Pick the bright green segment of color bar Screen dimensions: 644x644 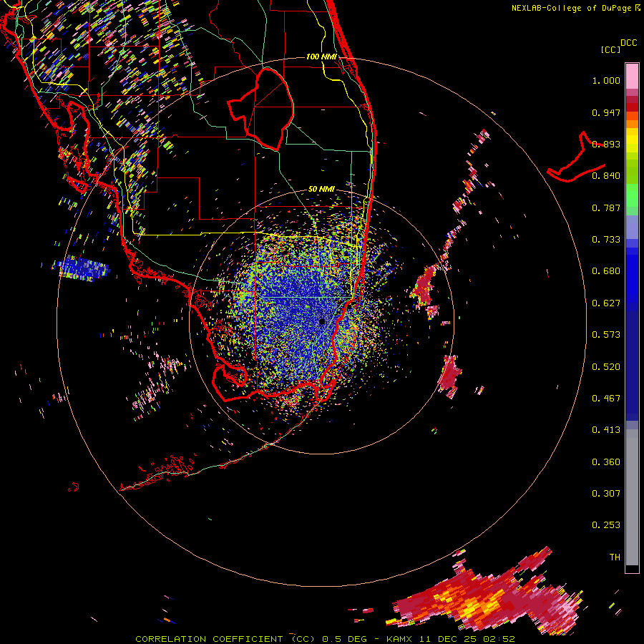tap(632, 195)
